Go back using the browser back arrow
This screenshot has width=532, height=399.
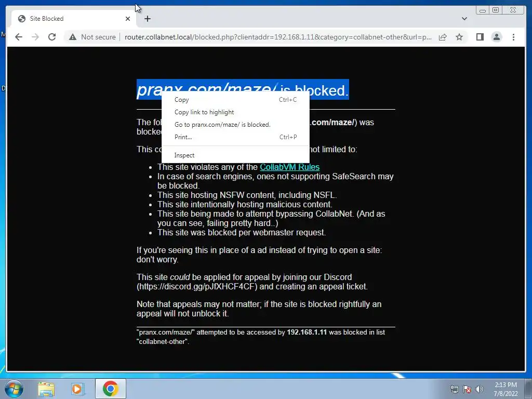(x=19, y=37)
